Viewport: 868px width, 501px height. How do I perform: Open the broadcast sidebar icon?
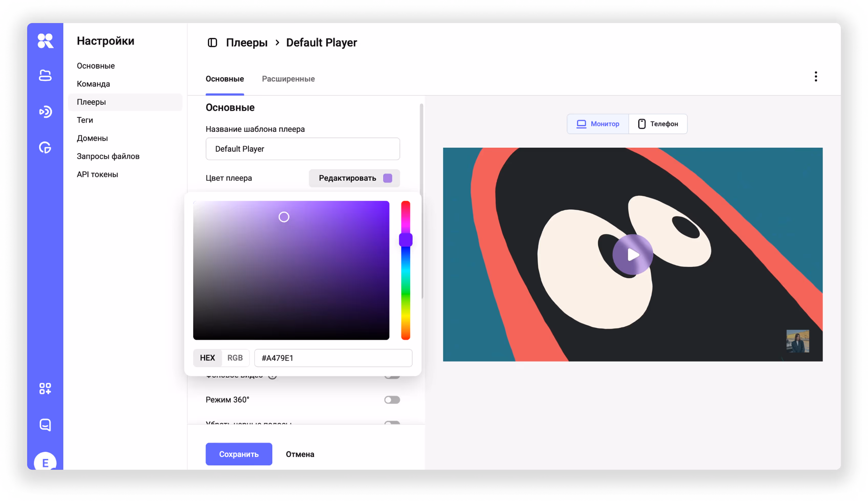pyautogui.click(x=45, y=111)
